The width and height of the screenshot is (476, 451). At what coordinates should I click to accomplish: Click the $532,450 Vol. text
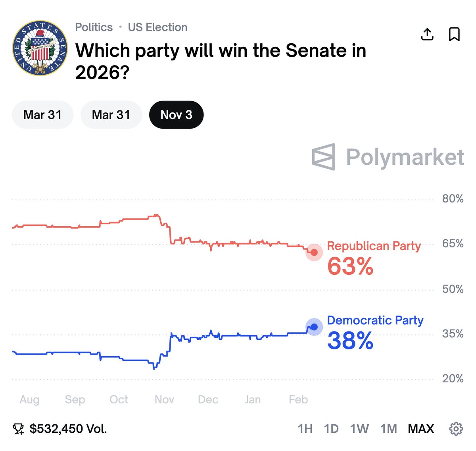coord(68,429)
